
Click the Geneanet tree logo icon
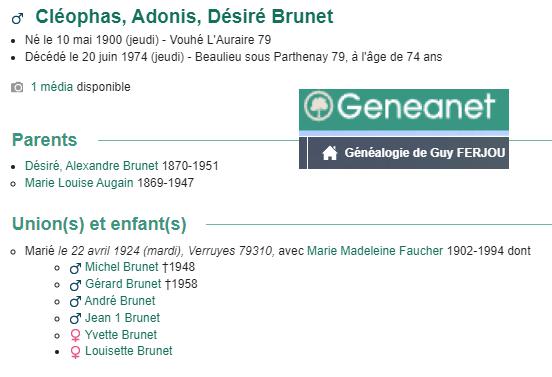(x=318, y=106)
